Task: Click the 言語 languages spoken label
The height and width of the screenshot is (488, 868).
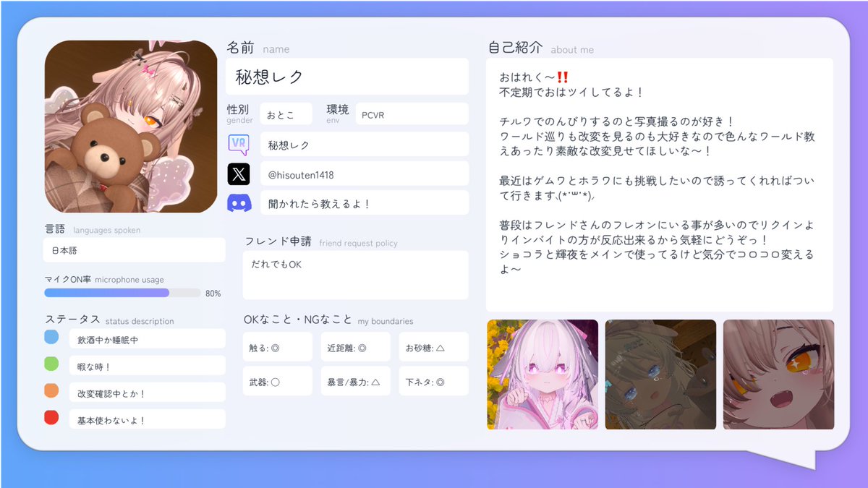Action: point(93,229)
